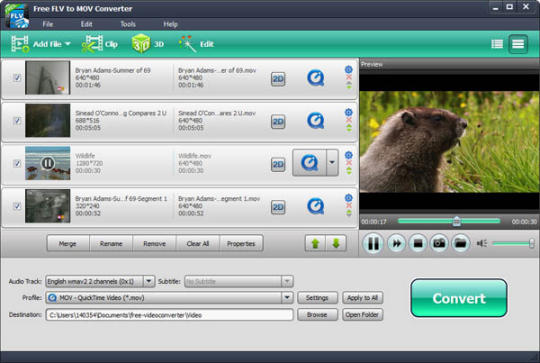Click QuickTime format icon for Sinead O'Connor row

point(315,121)
